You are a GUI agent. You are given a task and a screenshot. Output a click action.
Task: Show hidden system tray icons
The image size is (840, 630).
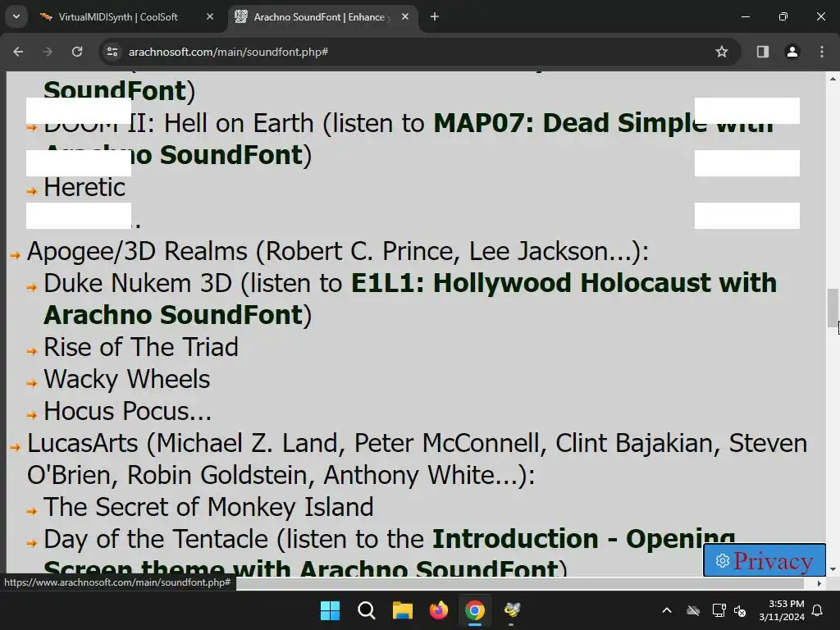[x=666, y=610]
